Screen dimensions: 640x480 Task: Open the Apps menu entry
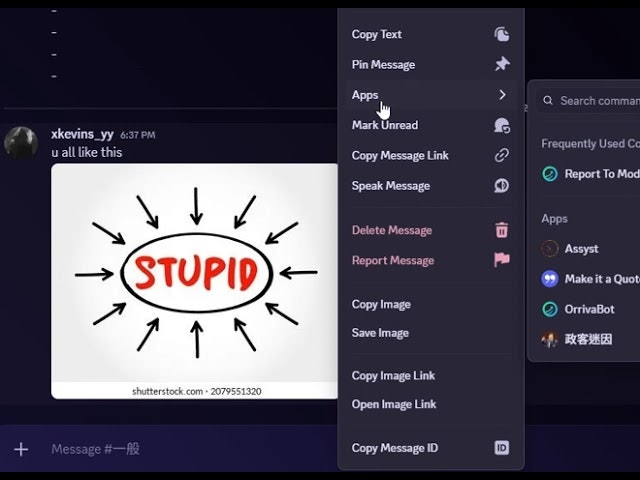(431, 95)
